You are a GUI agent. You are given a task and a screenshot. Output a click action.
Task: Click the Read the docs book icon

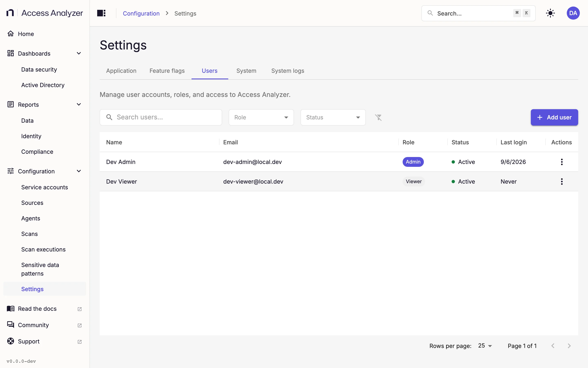coord(10,309)
